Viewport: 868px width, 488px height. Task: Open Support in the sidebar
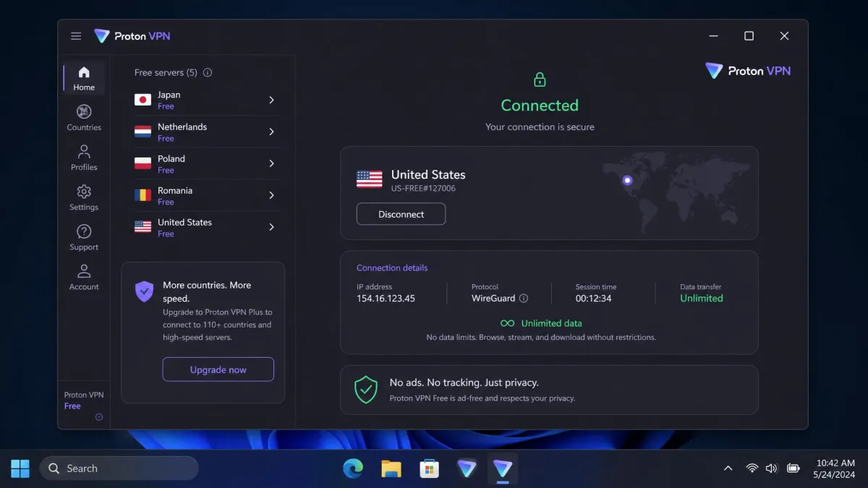point(84,237)
